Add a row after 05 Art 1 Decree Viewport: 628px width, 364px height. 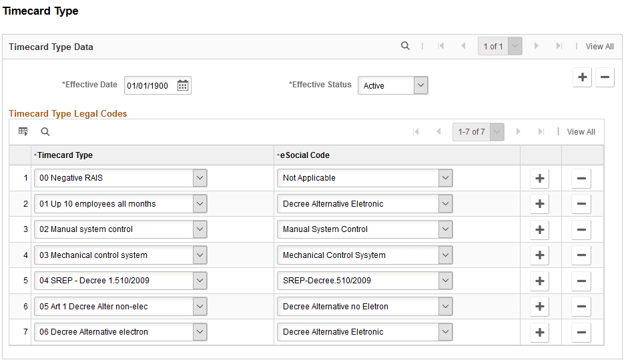coord(539,307)
